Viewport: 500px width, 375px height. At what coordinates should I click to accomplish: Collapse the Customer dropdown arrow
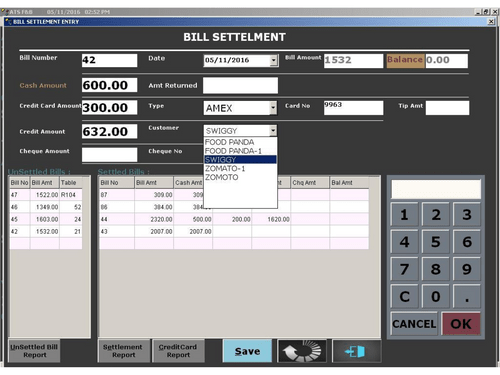(273, 130)
